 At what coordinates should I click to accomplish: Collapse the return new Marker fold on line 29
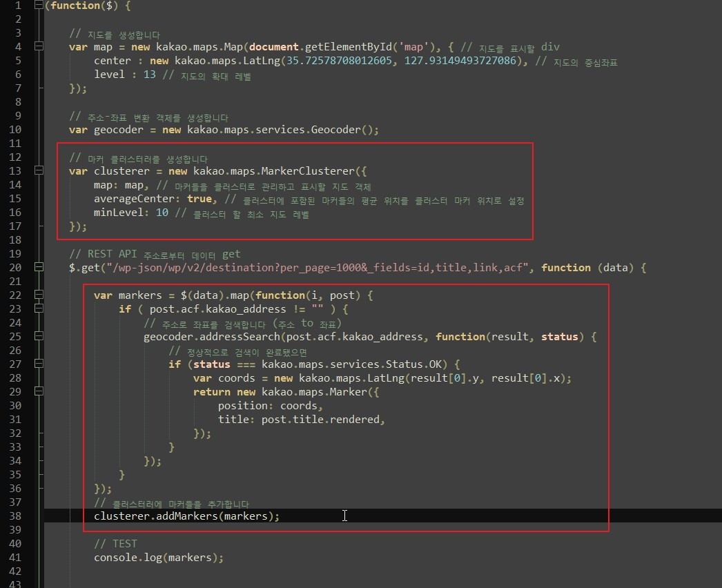(x=39, y=391)
